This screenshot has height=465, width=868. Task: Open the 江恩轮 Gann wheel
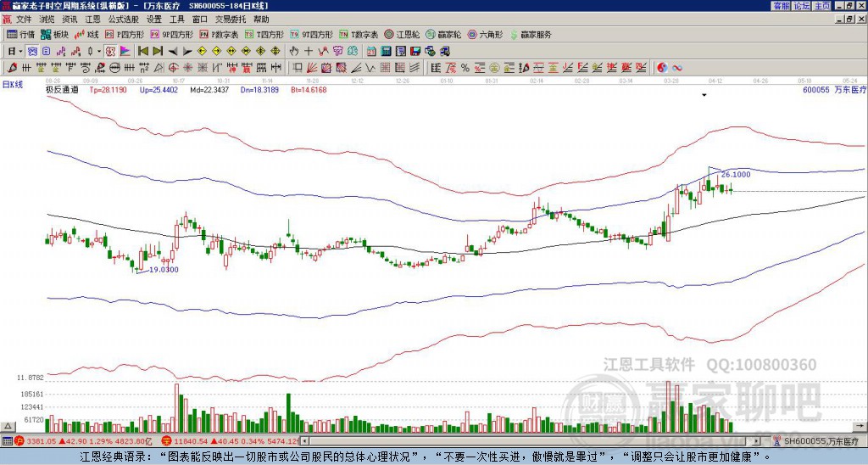click(x=403, y=34)
